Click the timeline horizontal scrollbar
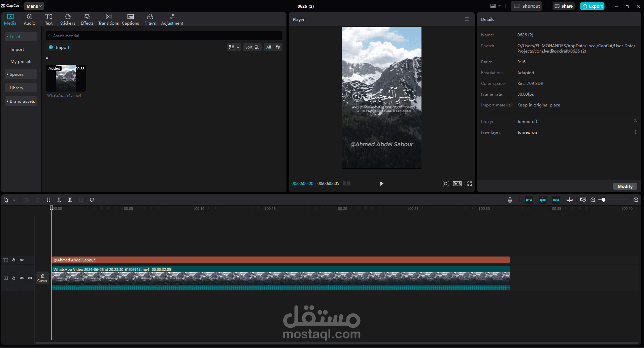Image resolution: width=644 pixels, height=348 pixels. (338, 343)
